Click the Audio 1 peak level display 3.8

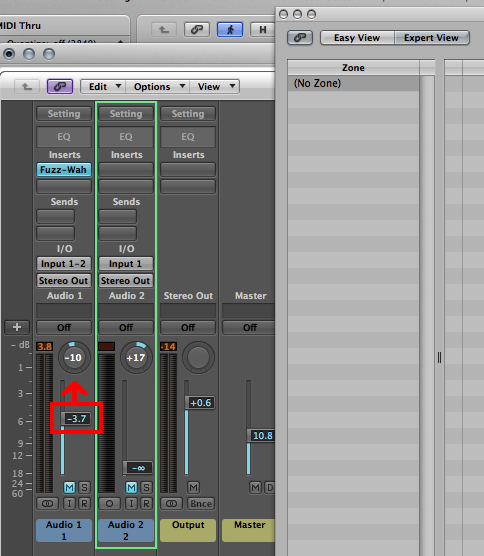45,346
